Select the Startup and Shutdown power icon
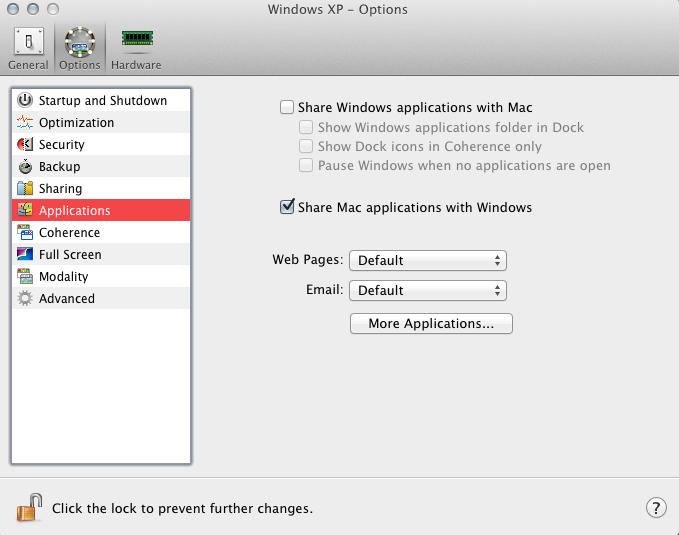Screen dimensions: 679x535 pos(25,100)
